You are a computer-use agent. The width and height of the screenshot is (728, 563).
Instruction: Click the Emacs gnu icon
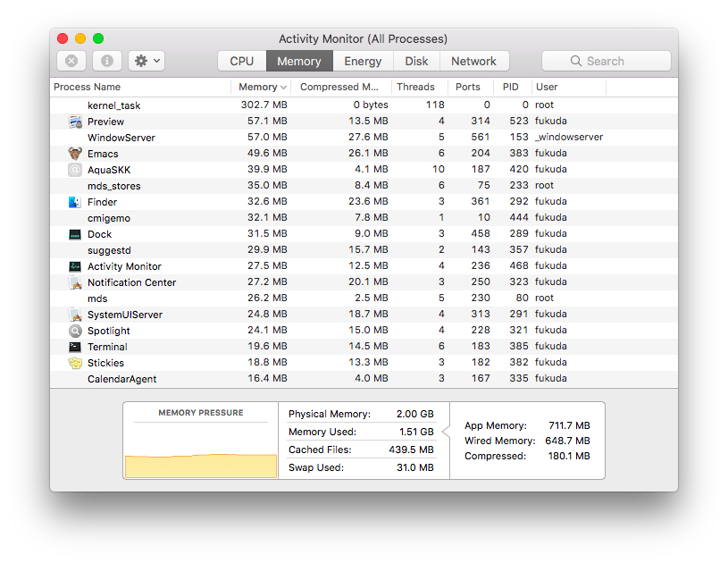coord(75,154)
